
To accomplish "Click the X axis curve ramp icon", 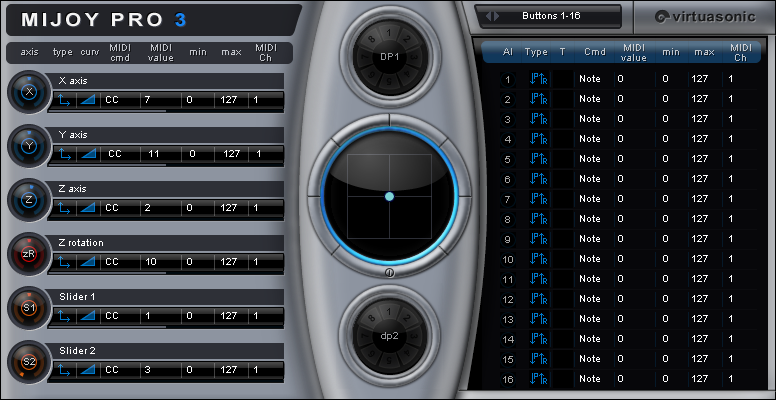I will point(88,100).
